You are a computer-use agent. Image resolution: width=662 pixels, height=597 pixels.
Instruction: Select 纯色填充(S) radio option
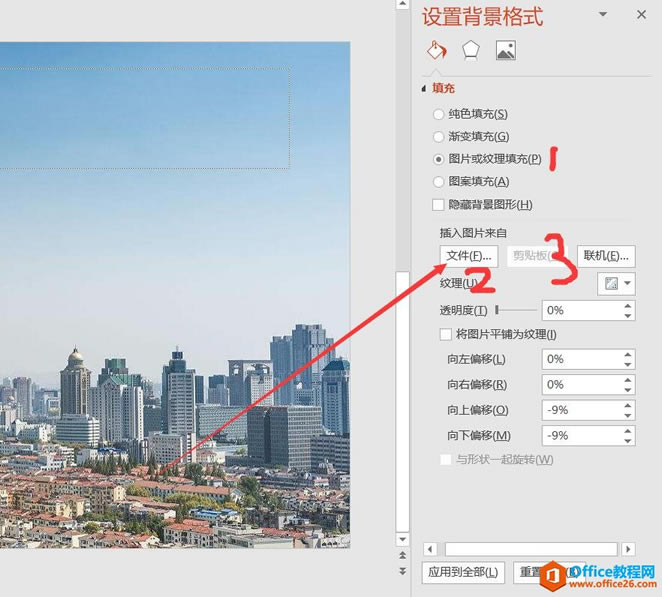click(439, 114)
